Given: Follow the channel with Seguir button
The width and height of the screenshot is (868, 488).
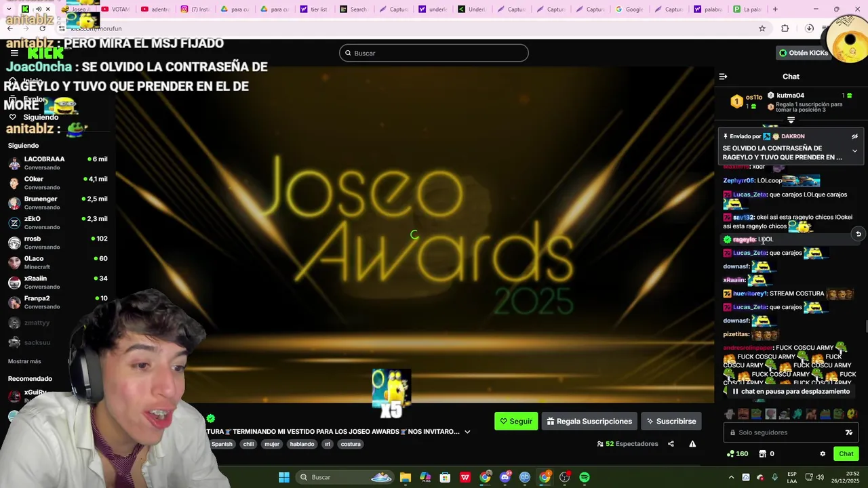Looking at the screenshot, I should 516,421.
